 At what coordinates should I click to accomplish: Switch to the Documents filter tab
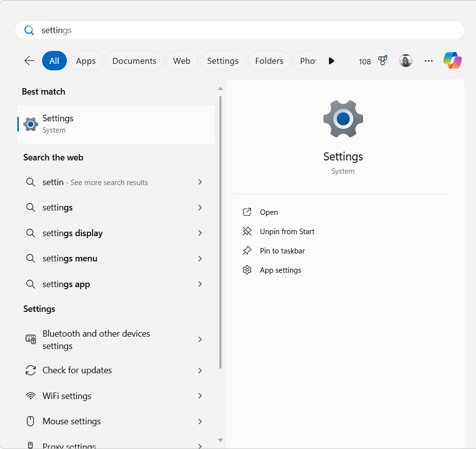point(134,60)
